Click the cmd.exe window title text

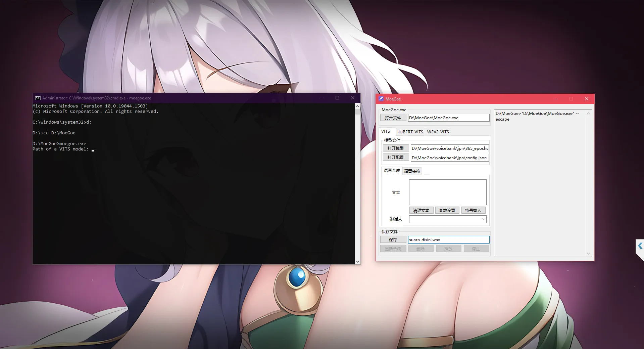tap(97, 98)
